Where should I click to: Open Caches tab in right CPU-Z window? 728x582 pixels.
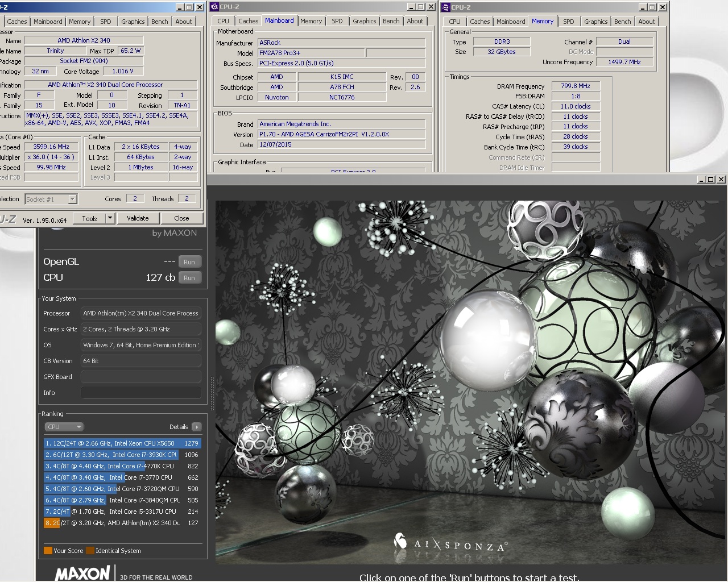coord(480,22)
